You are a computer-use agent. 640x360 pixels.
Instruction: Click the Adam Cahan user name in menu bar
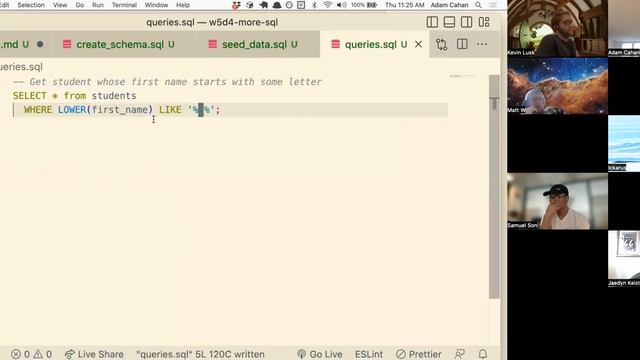click(449, 5)
